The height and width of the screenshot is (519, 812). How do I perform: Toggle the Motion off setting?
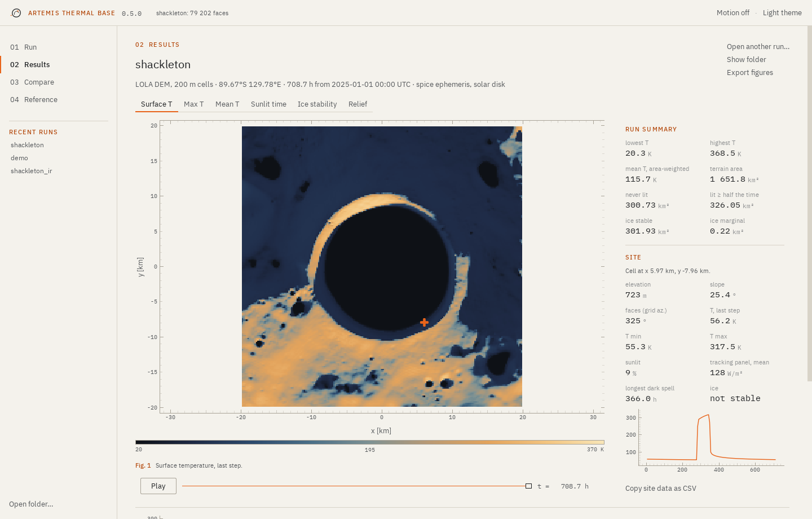733,13
